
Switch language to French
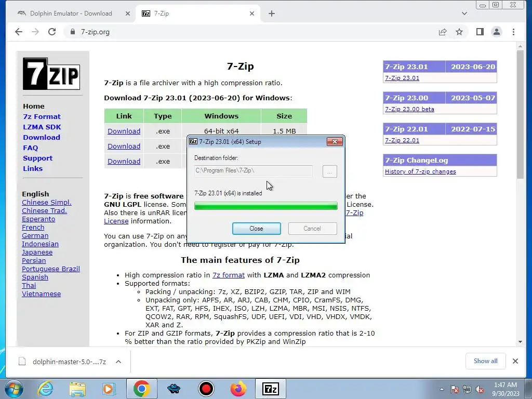click(x=33, y=228)
